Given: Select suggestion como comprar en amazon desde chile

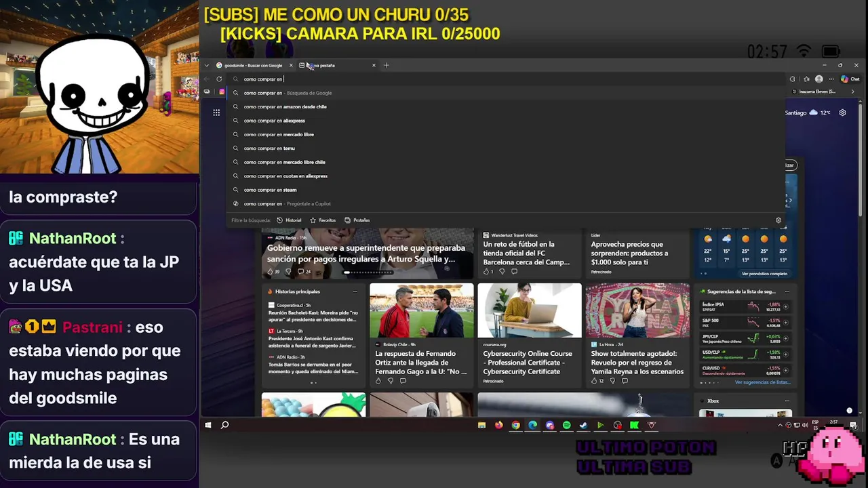Looking at the screenshot, I should click(506, 106).
